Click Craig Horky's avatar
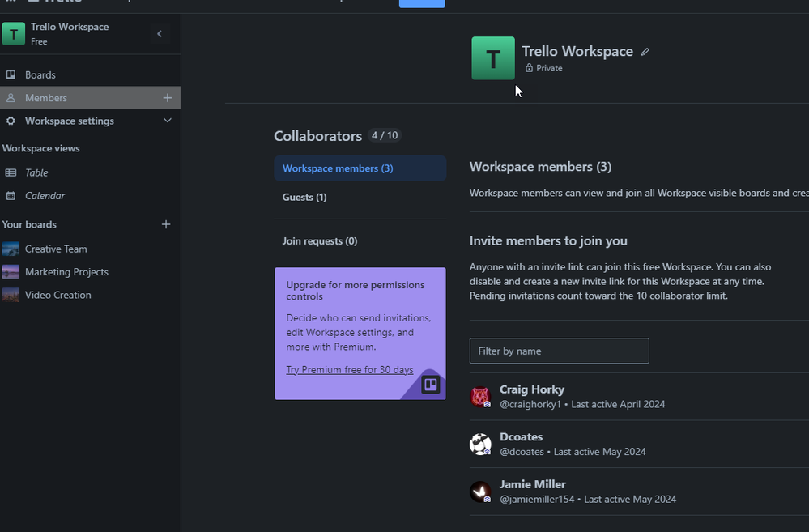Screen dimensions: 809x532 (x=480, y=397)
